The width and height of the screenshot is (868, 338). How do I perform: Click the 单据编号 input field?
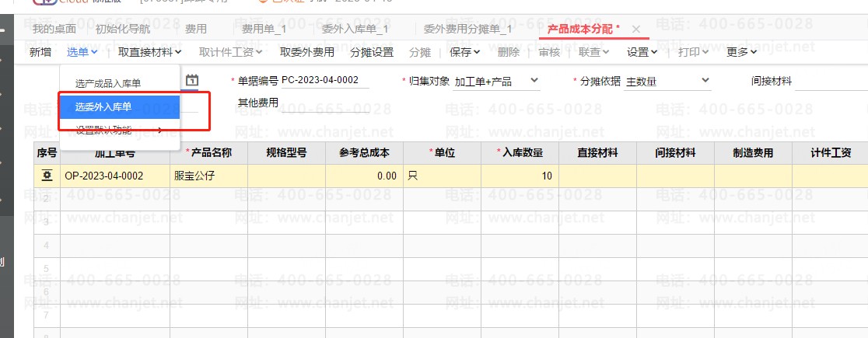325,80
